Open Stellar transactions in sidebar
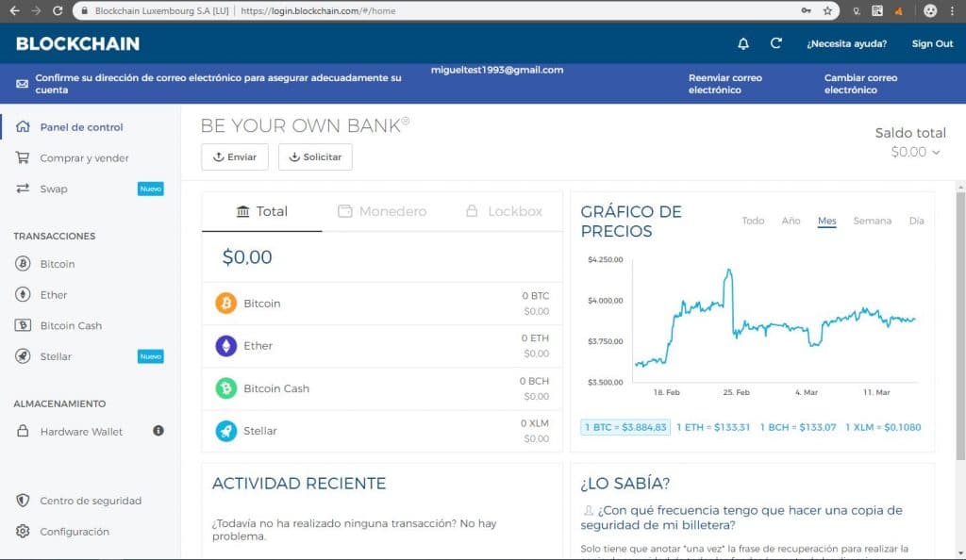966x560 pixels. [x=56, y=356]
